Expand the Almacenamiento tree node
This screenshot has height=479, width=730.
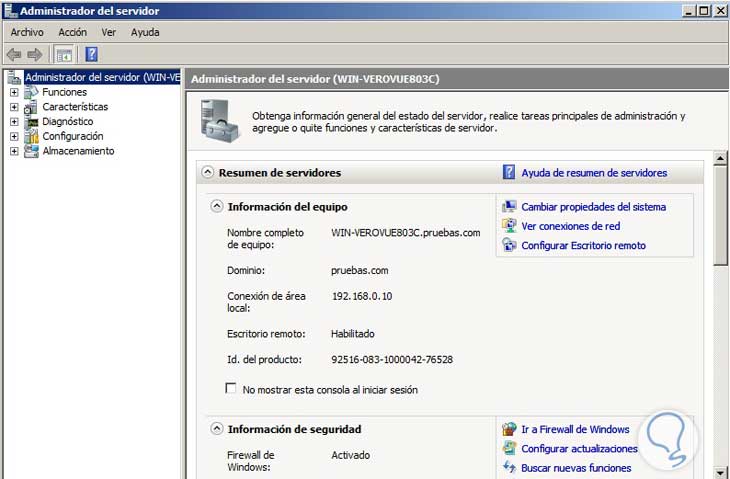[x=14, y=151]
